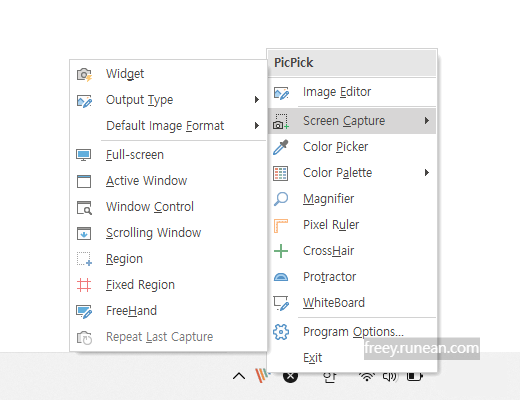Expand Output Type submenu arrow
Image resolution: width=520 pixels, height=400 pixels.
coord(257,100)
